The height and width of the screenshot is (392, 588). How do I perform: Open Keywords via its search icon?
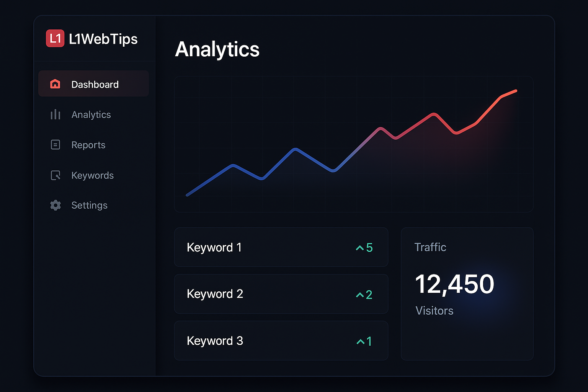pyautogui.click(x=55, y=175)
